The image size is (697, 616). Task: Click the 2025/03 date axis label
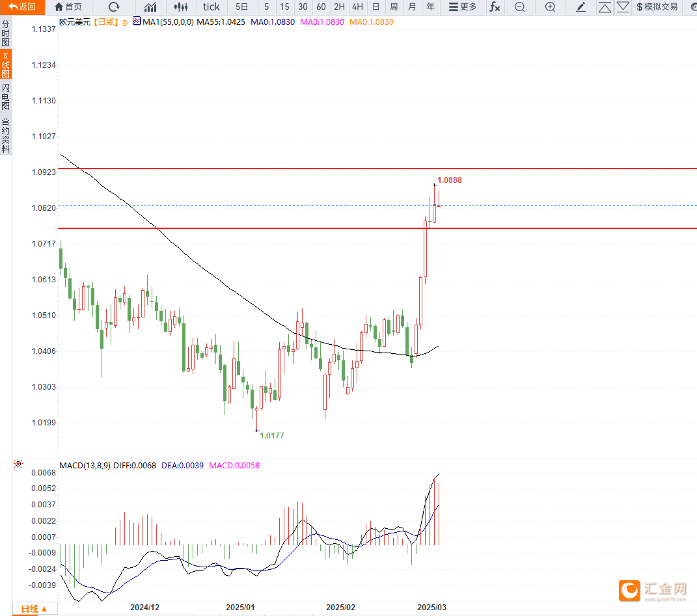tap(431, 607)
